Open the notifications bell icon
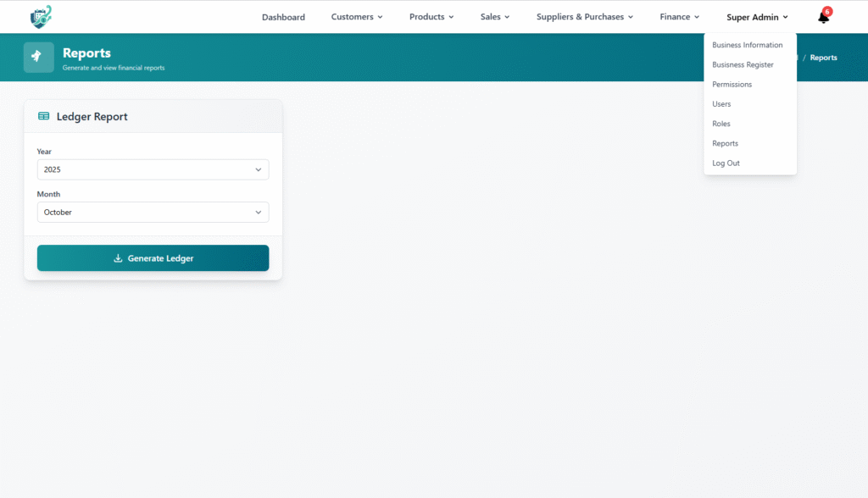 [x=822, y=18]
